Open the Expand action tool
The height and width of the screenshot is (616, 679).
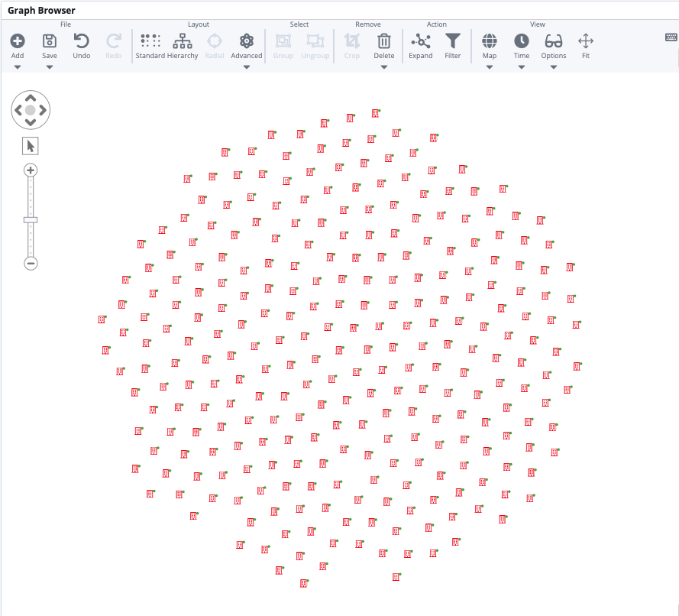pyautogui.click(x=421, y=41)
